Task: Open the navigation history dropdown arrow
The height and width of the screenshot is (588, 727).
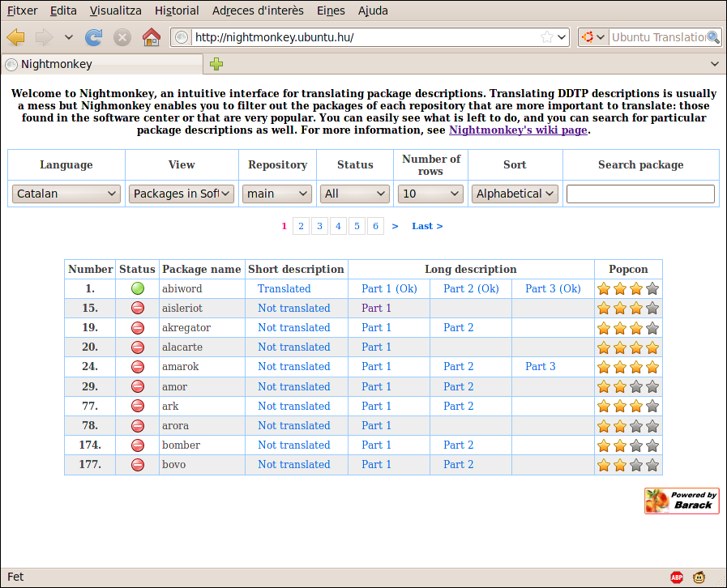Action: pyautogui.click(x=69, y=37)
